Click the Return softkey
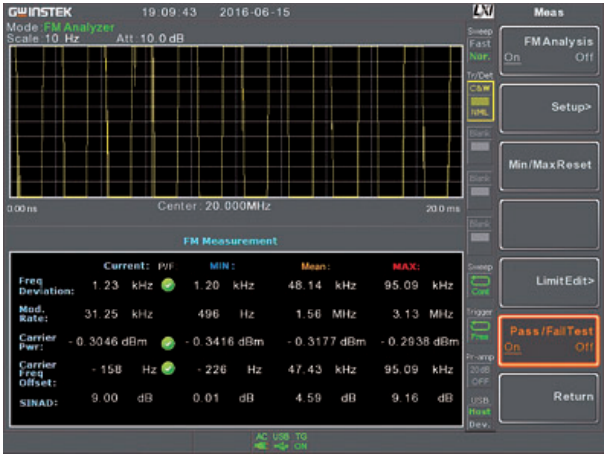Screen dimensions: 609x459 coord(549,398)
